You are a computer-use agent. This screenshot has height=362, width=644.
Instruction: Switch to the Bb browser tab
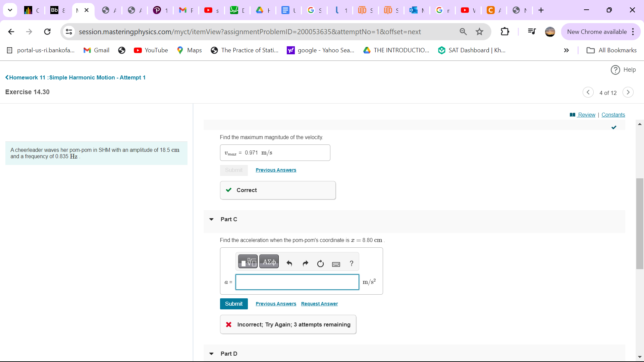[x=57, y=10]
